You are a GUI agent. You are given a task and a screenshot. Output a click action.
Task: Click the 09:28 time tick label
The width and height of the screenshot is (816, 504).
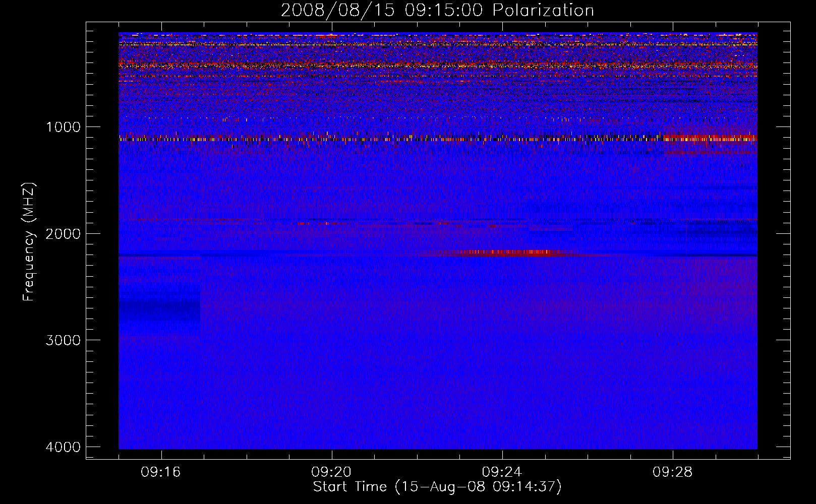coord(672,472)
